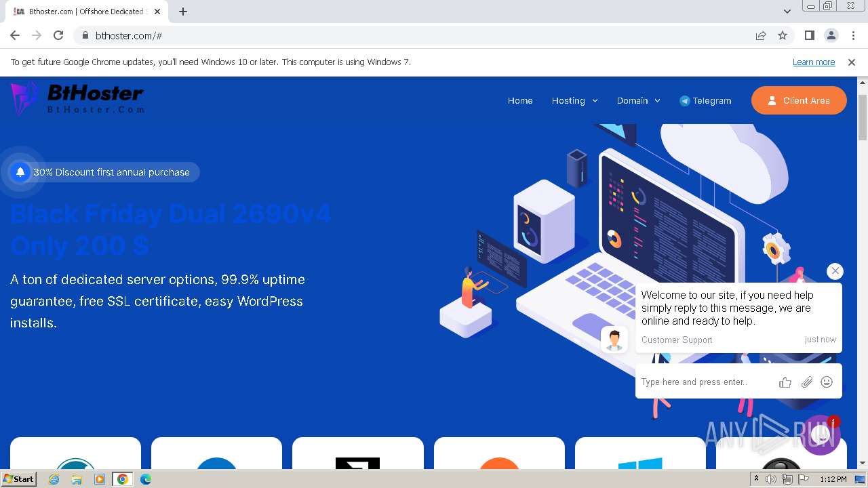This screenshot has height=488, width=868.
Task: Close the chat welcome popup
Action: [x=835, y=271]
